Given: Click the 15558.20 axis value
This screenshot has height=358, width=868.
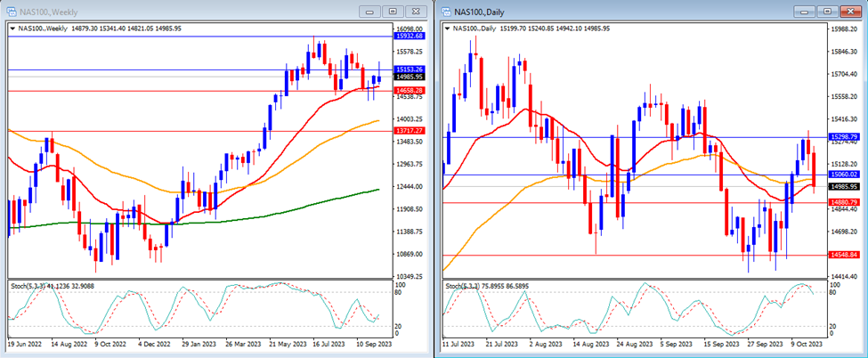Looking at the screenshot, I should [x=845, y=96].
